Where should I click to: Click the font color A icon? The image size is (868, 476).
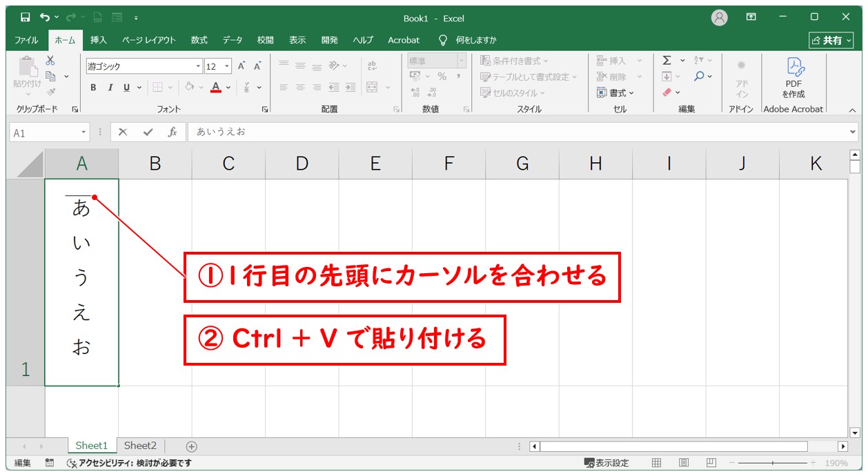(x=216, y=88)
